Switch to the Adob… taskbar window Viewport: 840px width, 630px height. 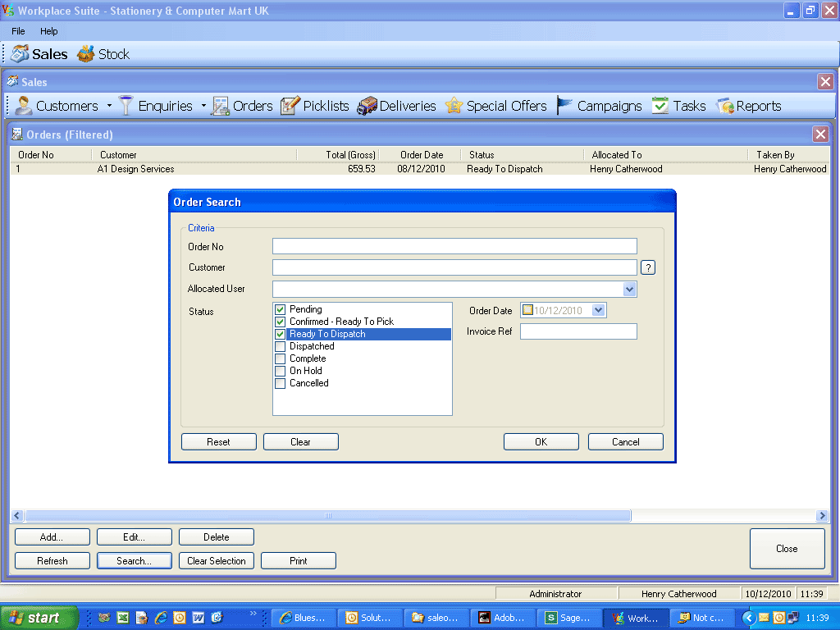(x=503, y=618)
